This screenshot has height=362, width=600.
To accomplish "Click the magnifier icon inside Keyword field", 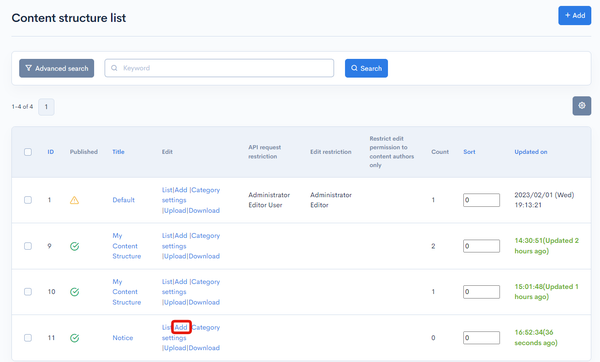I will (114, 68).
